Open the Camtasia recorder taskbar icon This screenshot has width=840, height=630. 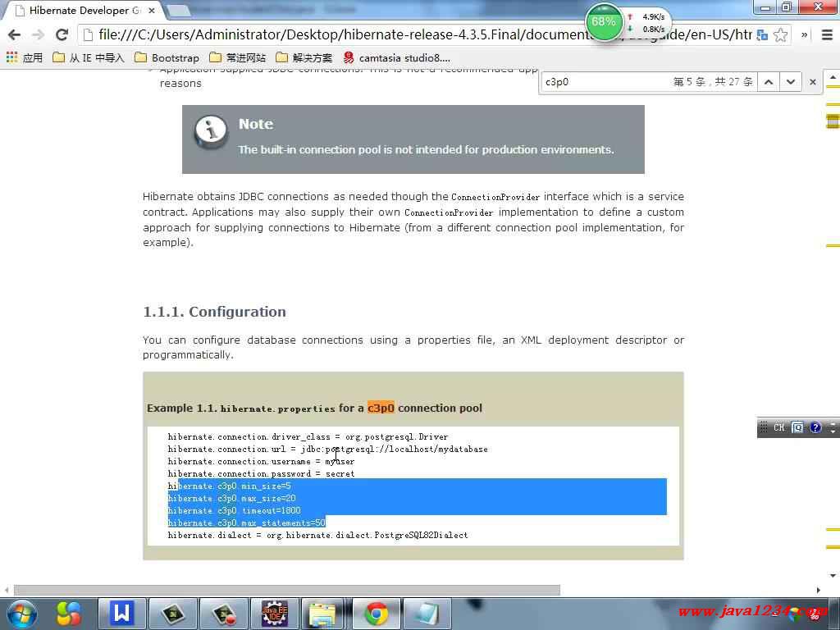tap(224, 614)
